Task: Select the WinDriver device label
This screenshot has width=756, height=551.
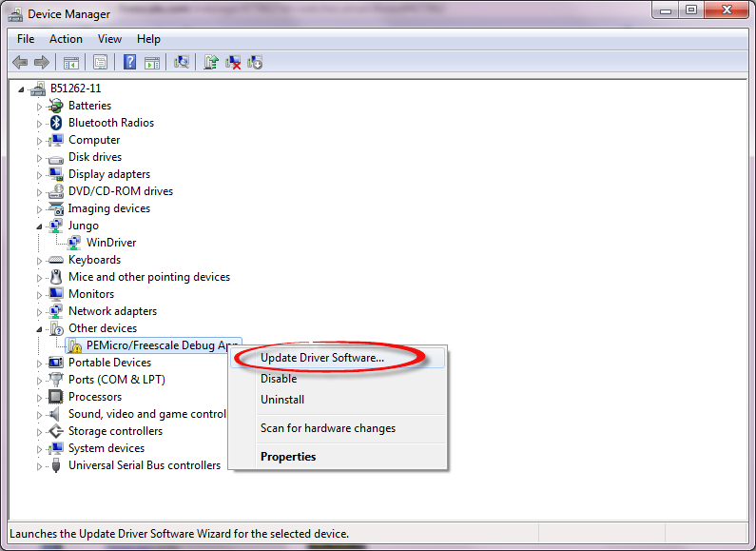Action: (111, 243)
